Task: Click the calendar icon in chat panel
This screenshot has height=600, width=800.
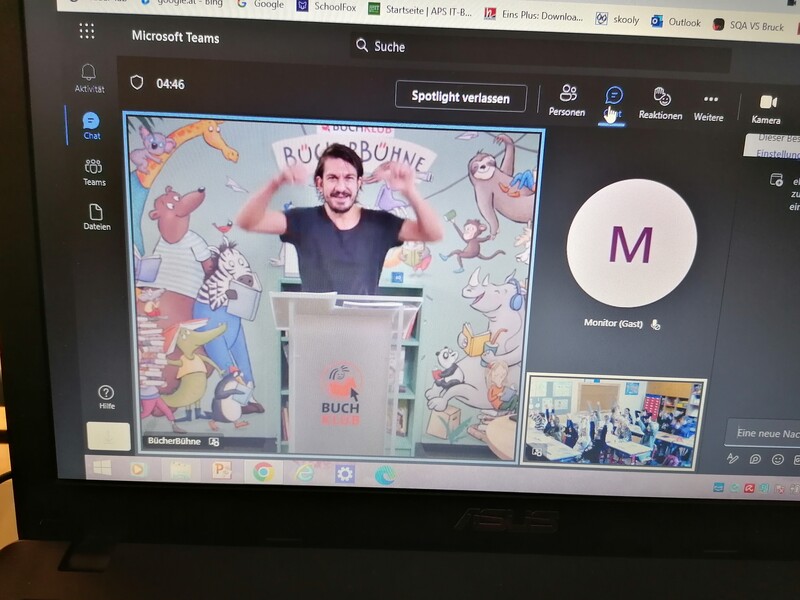Action: (x=776, y=180)
